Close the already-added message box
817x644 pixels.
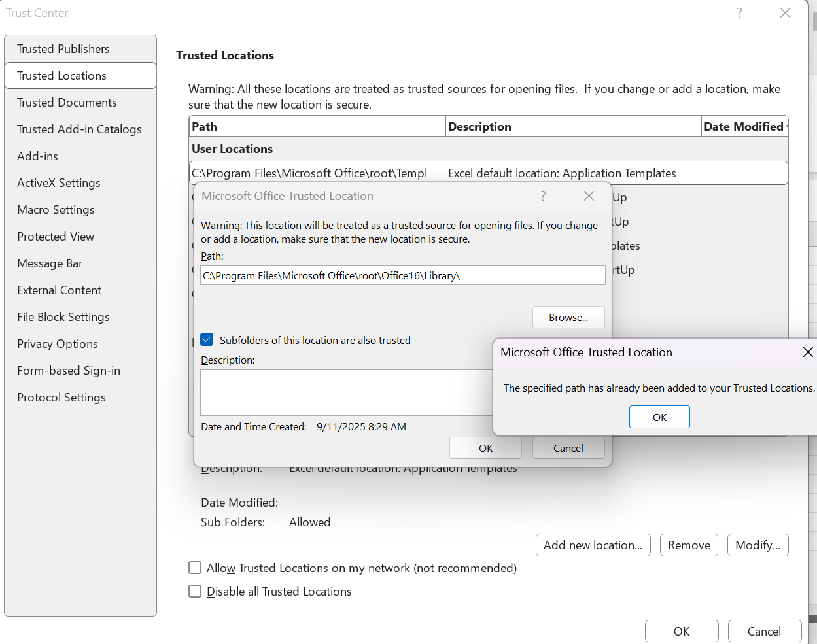pos(808,352)
